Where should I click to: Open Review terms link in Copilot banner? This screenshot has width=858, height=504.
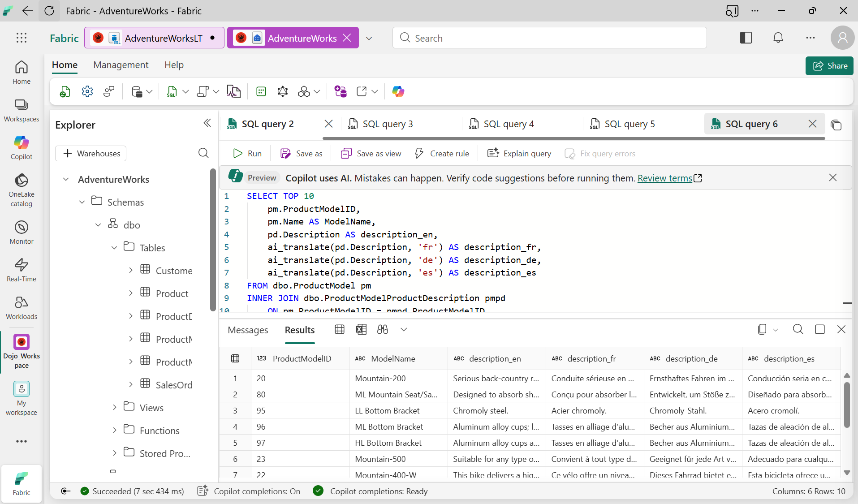[x=665, y=178]
